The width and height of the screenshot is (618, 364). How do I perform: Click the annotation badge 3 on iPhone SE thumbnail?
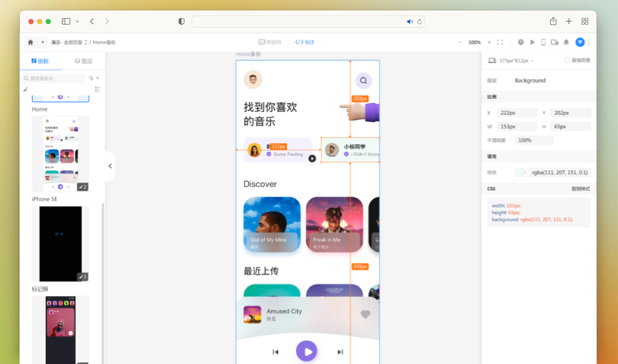[82, 277]
